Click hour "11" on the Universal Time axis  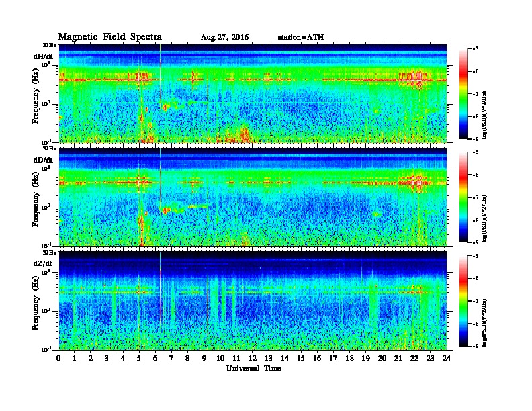pos(236,358)
